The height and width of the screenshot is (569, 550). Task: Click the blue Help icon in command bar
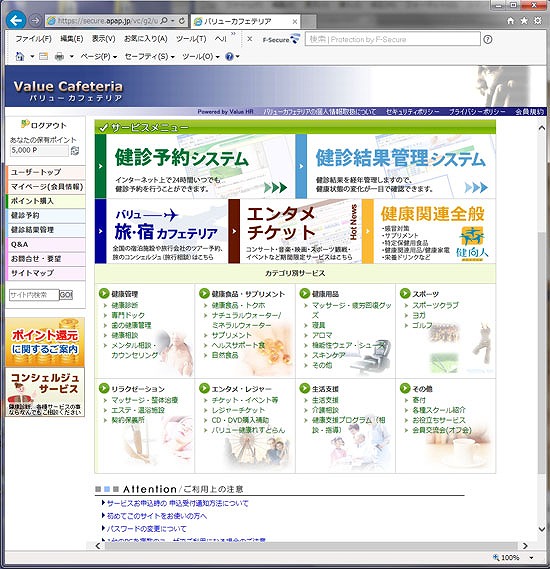click(x=229, y=56)
